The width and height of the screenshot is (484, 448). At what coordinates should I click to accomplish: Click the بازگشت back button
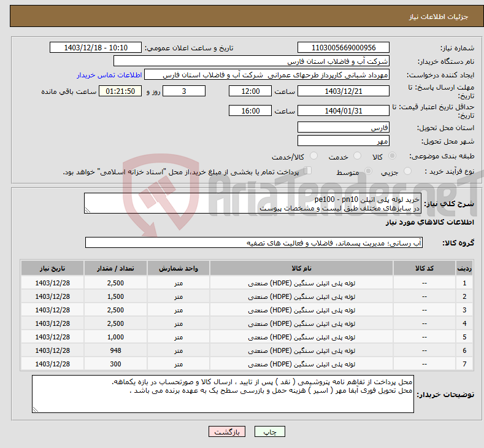tap(227, 431)
